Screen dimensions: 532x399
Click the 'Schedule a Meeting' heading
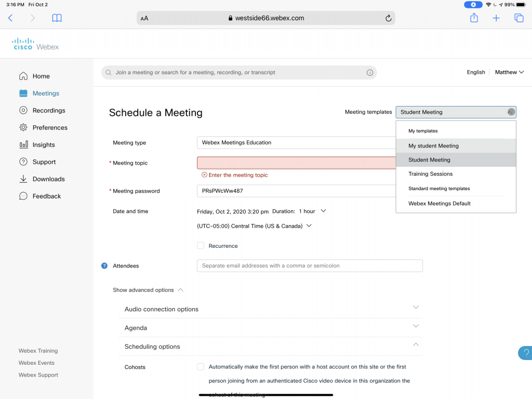tap(156, 113)
